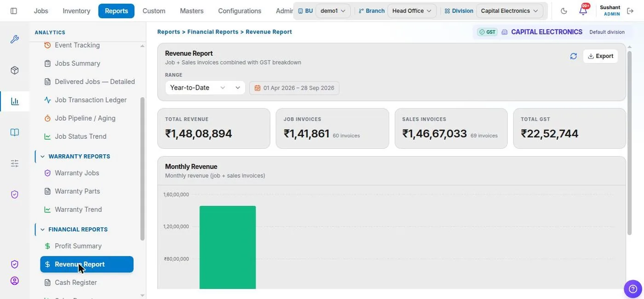Click sidebar scroll down arrow
The image size is (644, 299).
(x=142, y=295)
